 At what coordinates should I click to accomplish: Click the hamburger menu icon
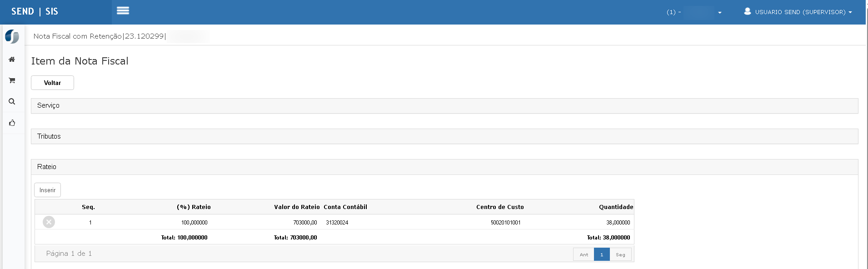123,11
